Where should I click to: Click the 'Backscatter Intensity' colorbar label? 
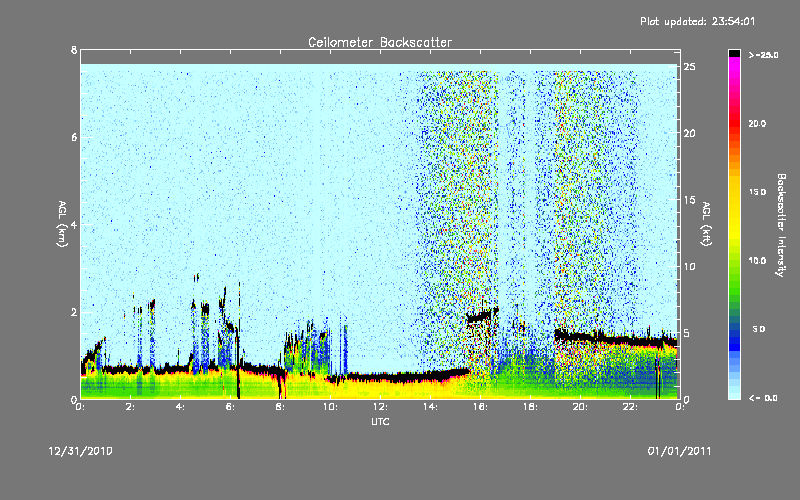click(x=780, y=225)
